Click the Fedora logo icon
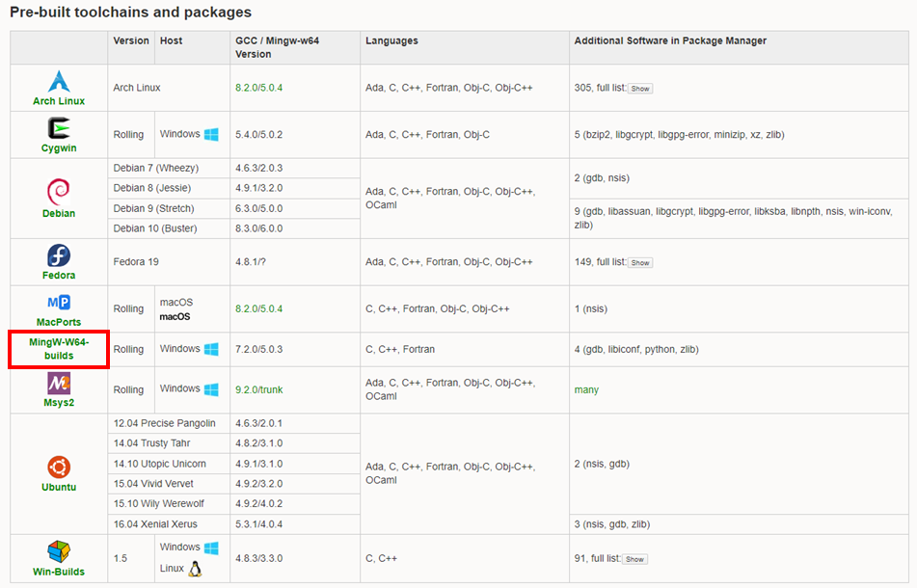917x588 pixels. (x=59, y=256)
